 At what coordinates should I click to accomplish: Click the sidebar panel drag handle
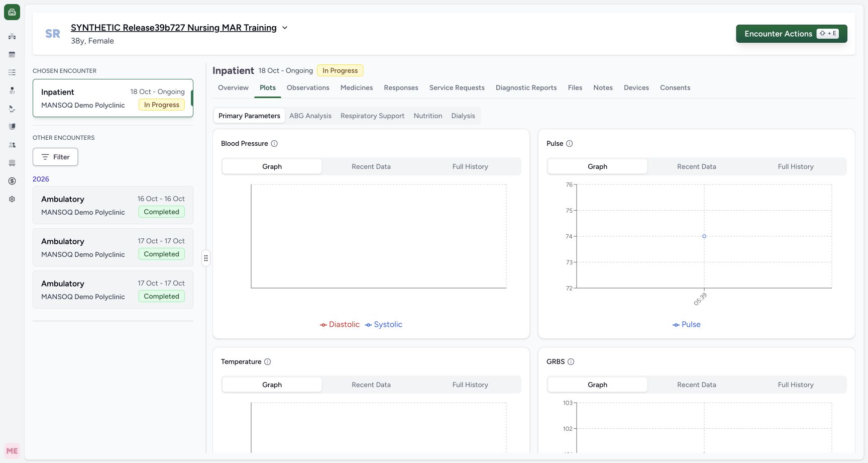tap(206, 258)
